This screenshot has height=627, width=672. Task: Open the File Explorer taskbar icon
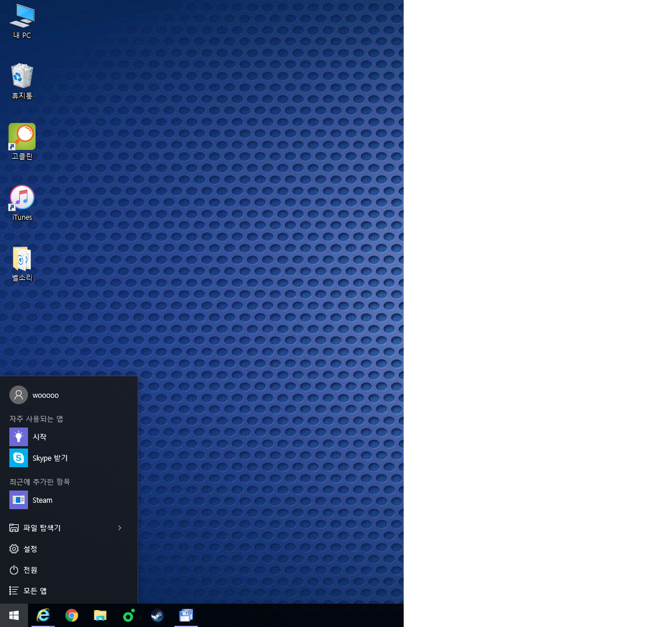coord(100,615)
